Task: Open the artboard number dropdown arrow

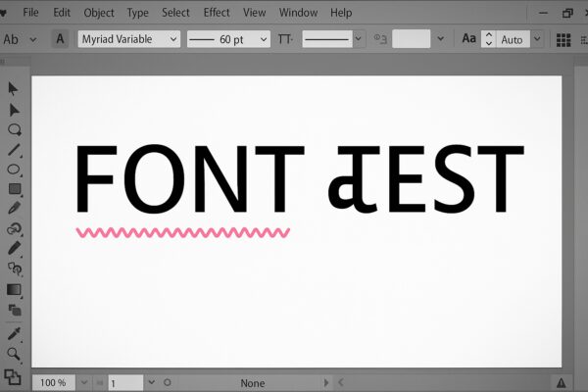Action: click(x=152, y=382)
